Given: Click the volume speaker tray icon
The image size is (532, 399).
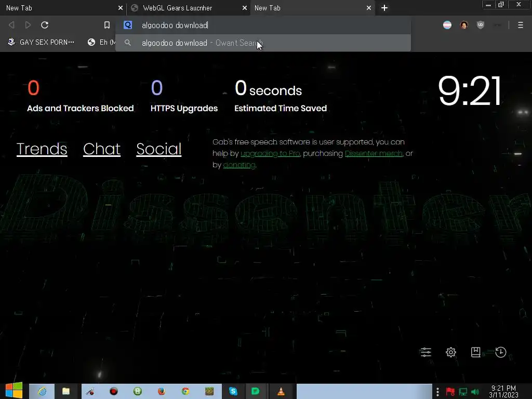Looking at the screenshot, I should click(475, 392).
